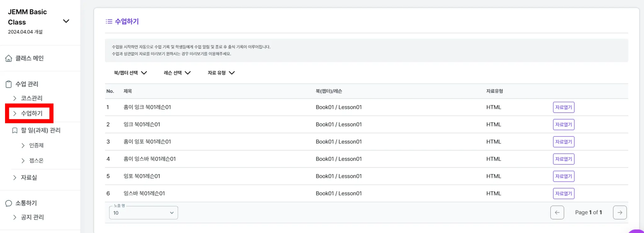The image size is (644, 233).
Task: Open the 북/챕터 선택 dropdown
Action: [130, 73]
